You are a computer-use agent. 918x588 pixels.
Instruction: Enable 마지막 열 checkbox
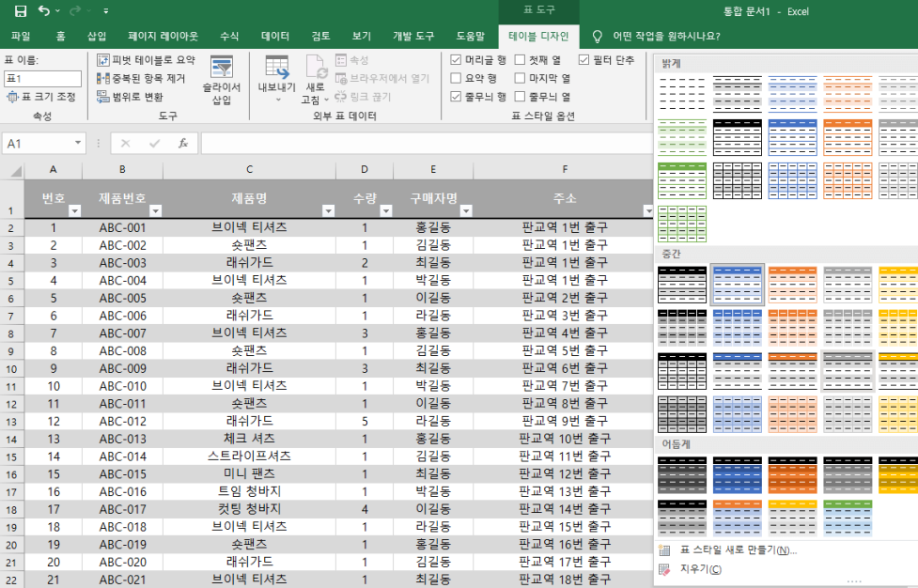pos(520,78)
